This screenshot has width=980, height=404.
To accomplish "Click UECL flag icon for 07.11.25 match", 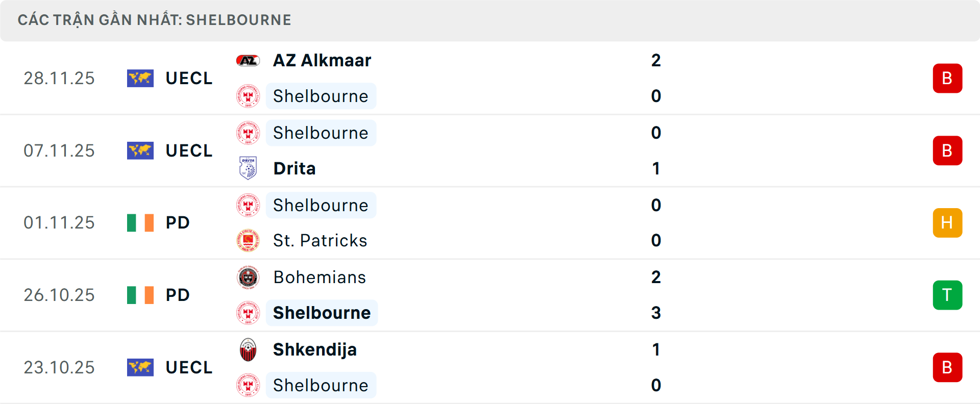I will point(140,151).
